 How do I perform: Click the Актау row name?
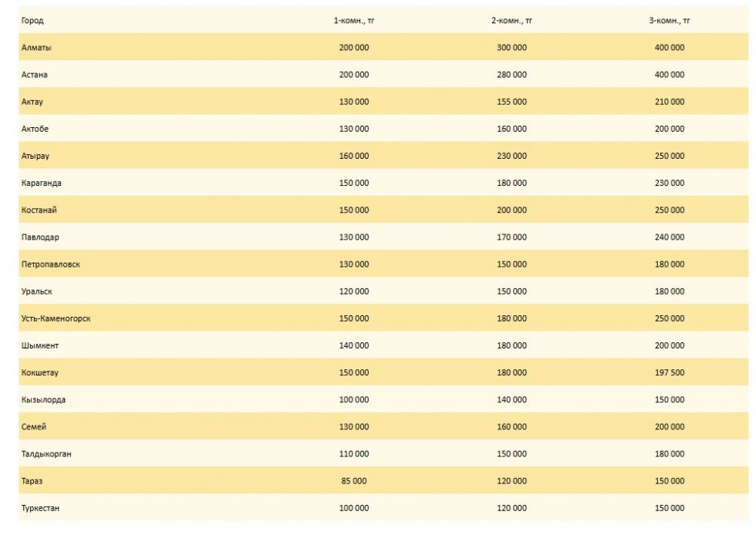coord(32,102)
